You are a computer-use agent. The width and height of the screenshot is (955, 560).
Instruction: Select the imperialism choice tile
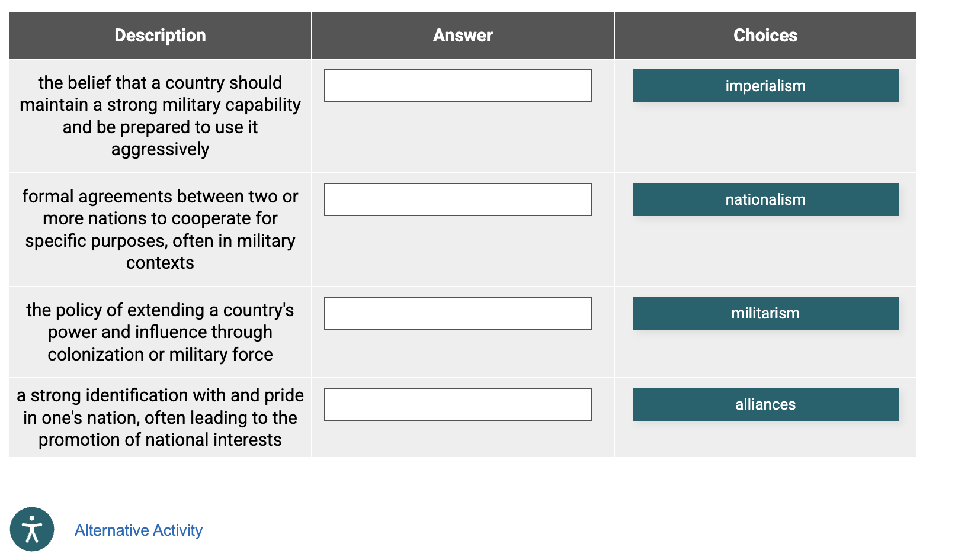(x=765, y=86)
